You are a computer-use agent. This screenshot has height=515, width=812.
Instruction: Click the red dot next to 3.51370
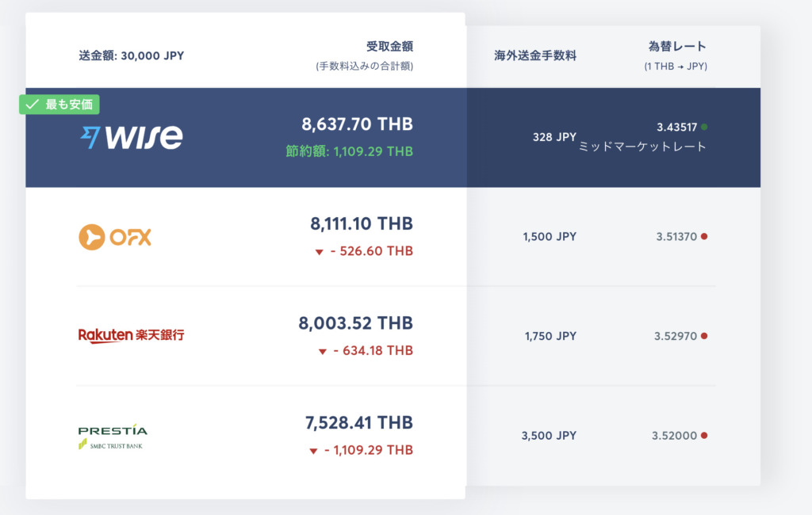pyautogui.click(x=704, y=237)
